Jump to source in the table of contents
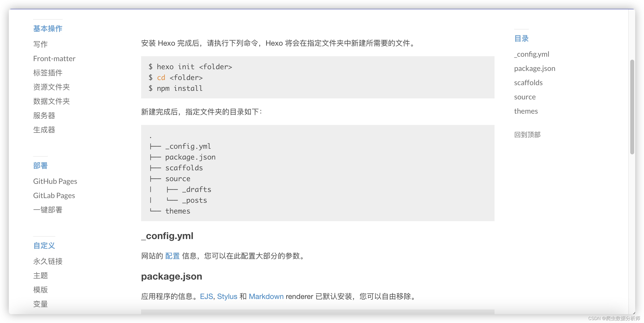Image resolution: width=644 pixels, height=323 pixels. (525, 97)
